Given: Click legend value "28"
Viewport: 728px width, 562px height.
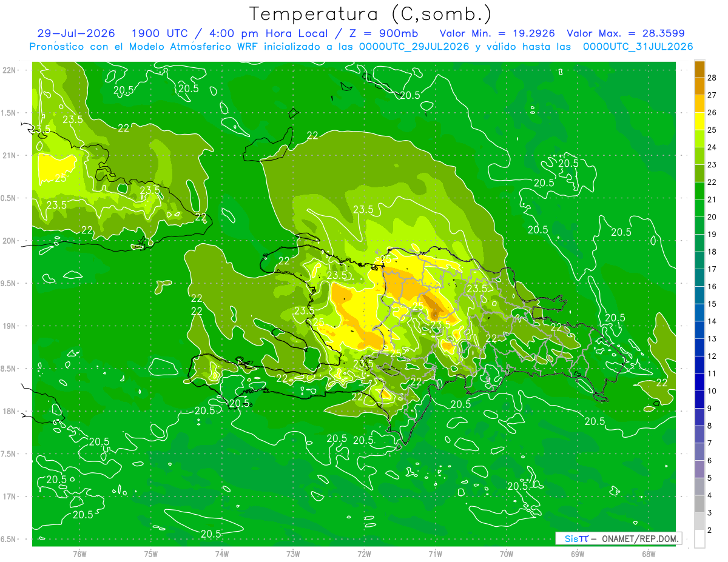Looking at the screenshot, I should [x=713, y=78].
